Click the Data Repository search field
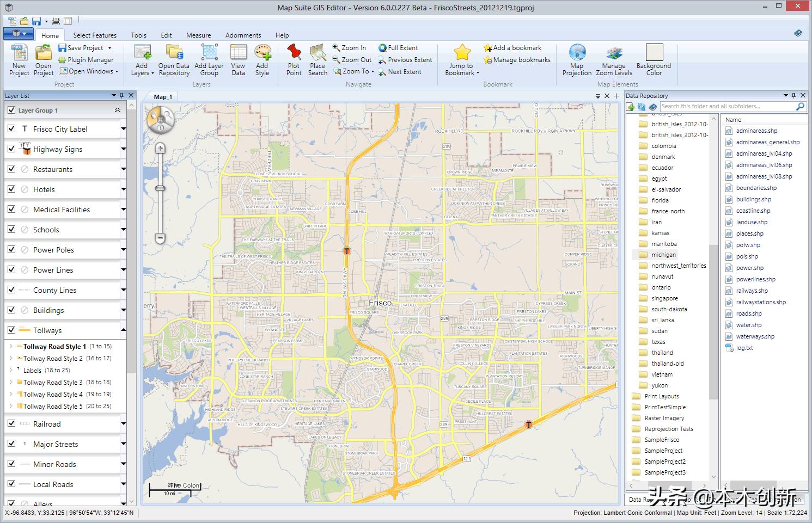Screen dimensions: 812x523 727,107
